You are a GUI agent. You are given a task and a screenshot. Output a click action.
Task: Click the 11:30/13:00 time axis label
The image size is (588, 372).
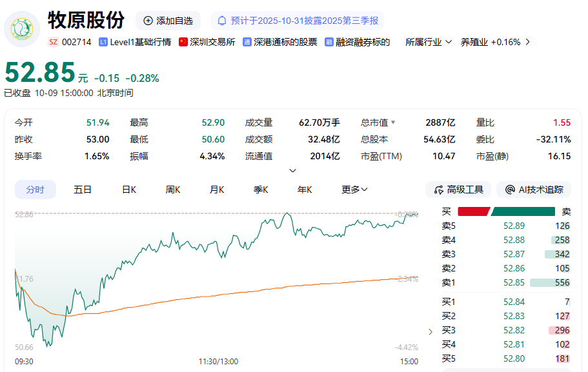point(218,362)
